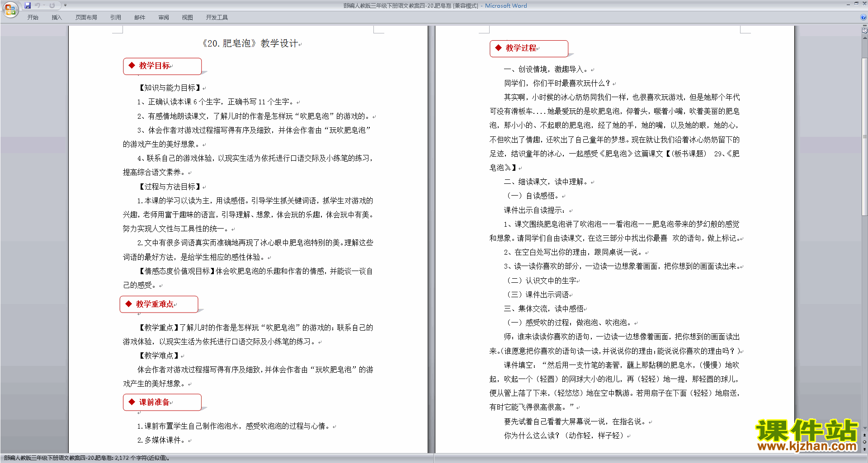This screenshot has height=463, width=868.
Task: Click the line 同学们，你们平时最喜欢玩什么？
Action: point(560,83)
